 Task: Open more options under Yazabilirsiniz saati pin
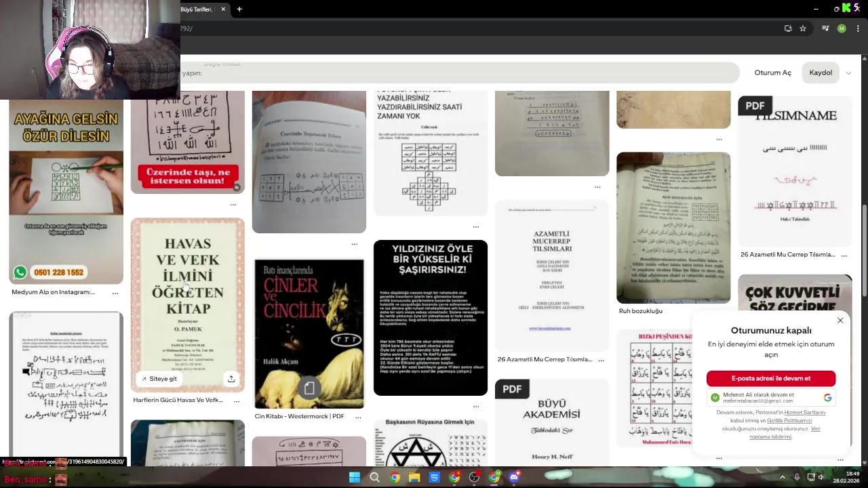click(476, 226)
